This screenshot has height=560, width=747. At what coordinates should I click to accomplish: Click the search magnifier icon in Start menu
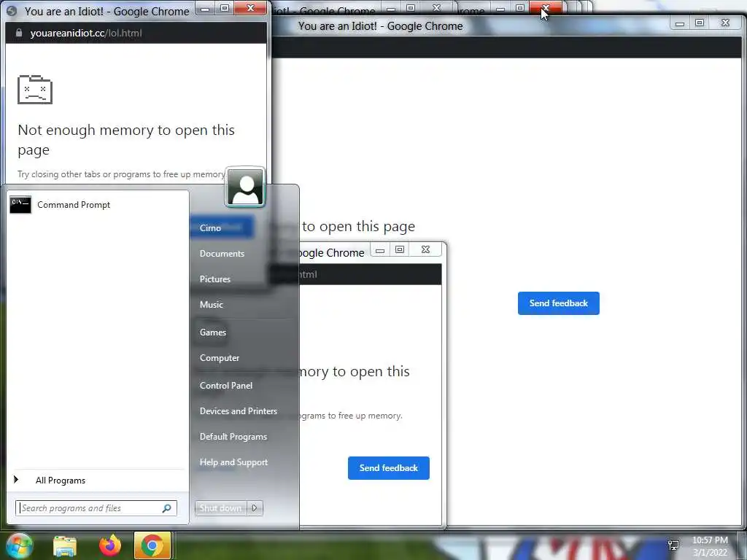point(167,508)
